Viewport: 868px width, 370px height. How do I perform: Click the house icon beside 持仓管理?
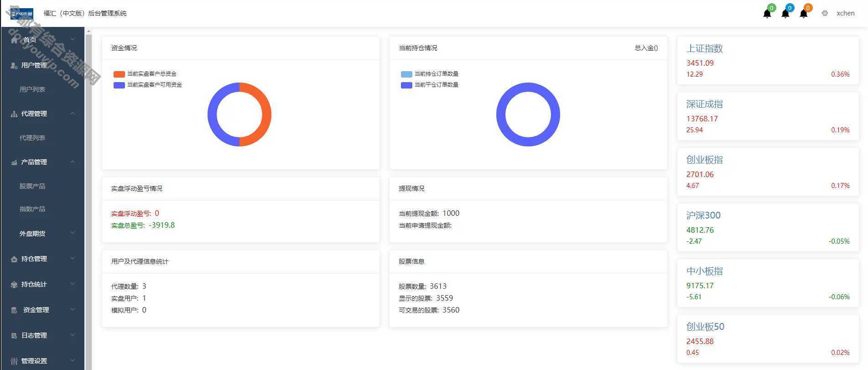point(14,259)
